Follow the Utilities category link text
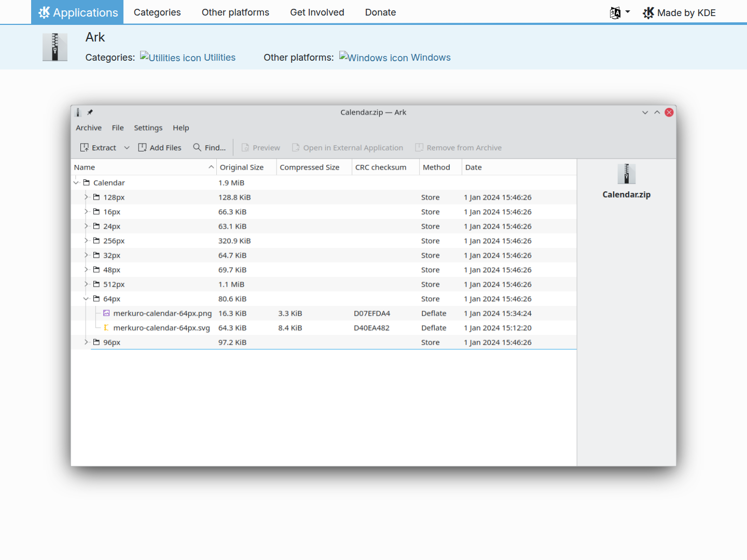This screenshot has height=560, width=747. (219, 58)
